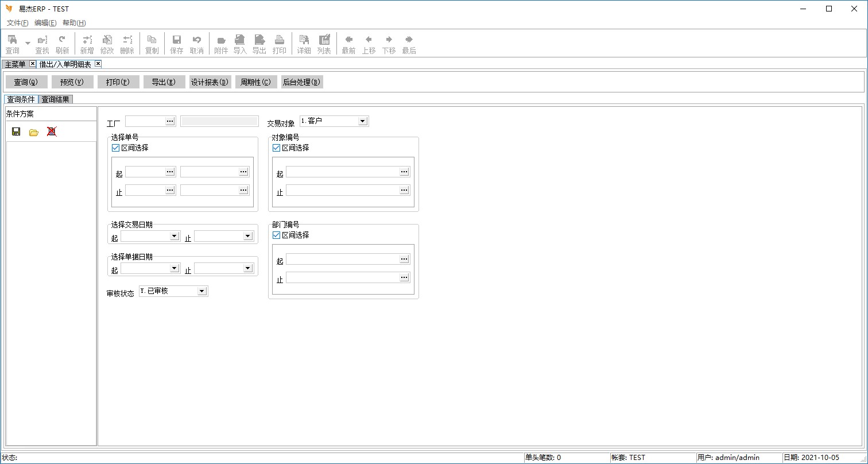Viewport: 868px width, 464px height.
Task: Click the 刷新 (Refresh) toolbar icon
Action: point(62,44)
